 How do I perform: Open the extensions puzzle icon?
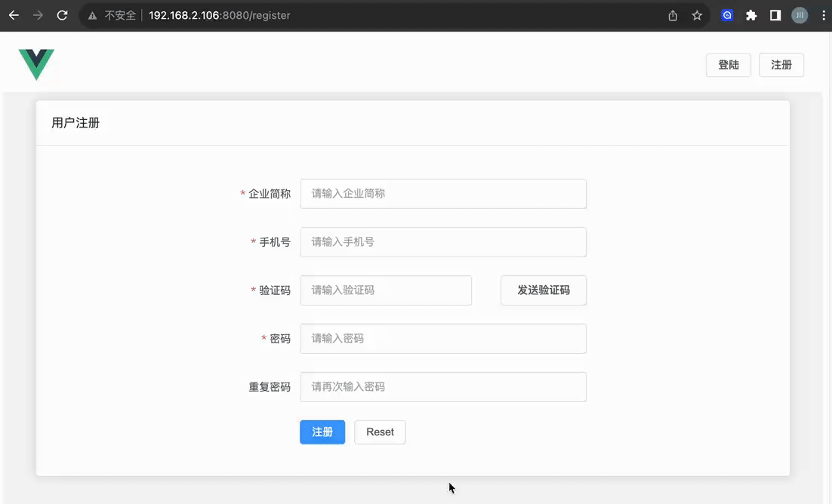pyautogui.click(x=751, y=15)
